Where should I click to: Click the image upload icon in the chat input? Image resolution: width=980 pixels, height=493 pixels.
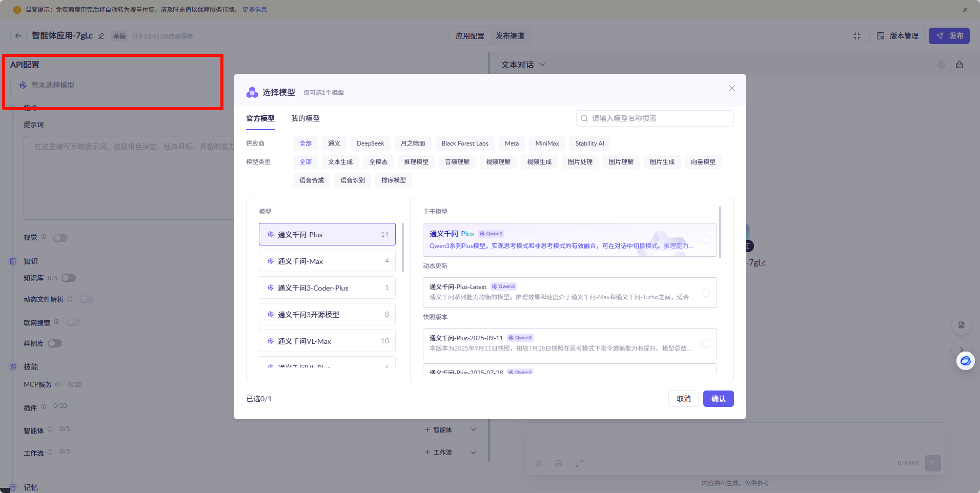tap(559, 463)
